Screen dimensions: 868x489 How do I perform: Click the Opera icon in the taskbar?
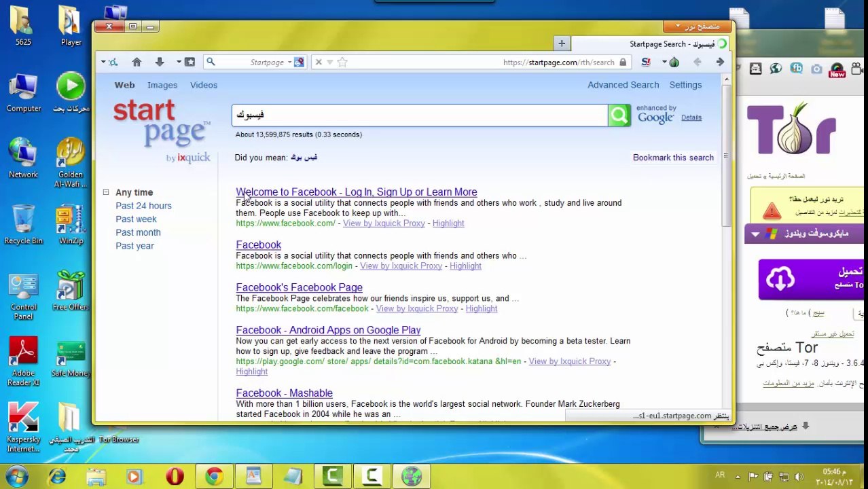pos(175,476)
